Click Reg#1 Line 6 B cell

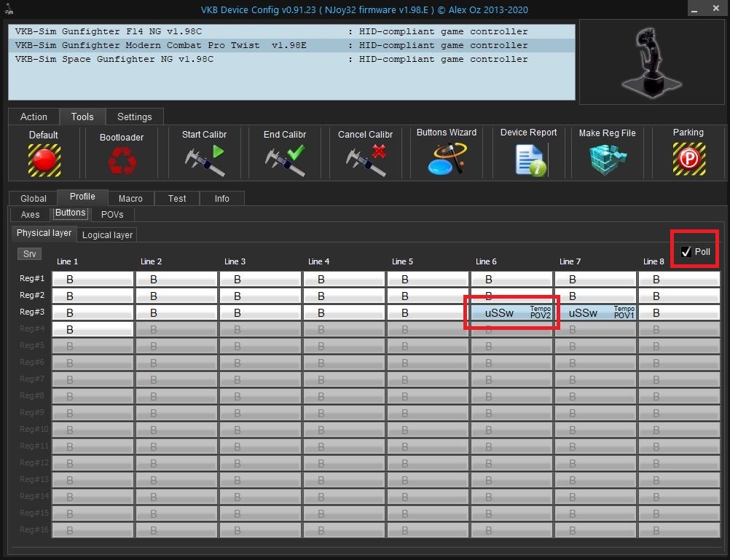pos(511,279)
